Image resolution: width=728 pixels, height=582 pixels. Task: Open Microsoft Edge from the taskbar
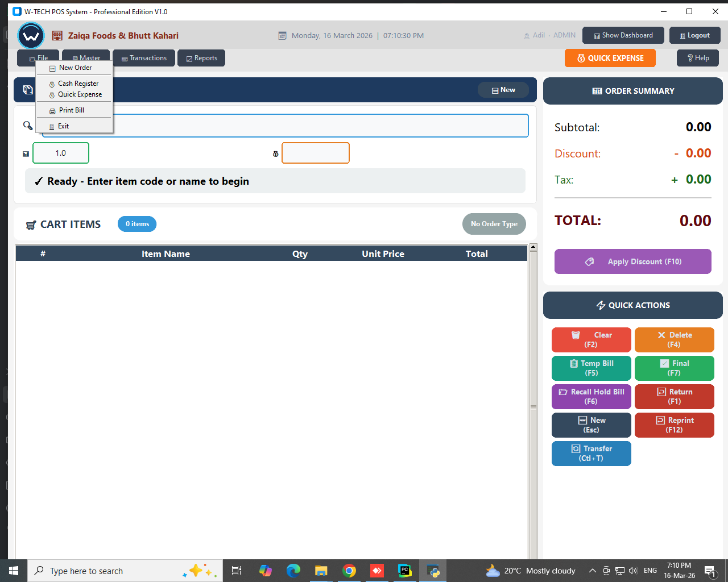pyautogui.click(x=293, y=571)
